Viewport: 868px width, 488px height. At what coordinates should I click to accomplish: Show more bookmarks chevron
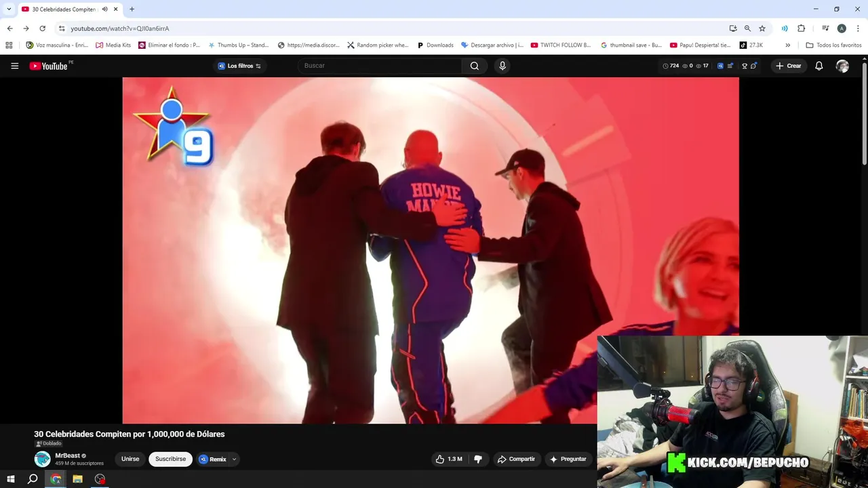point(787,45)
